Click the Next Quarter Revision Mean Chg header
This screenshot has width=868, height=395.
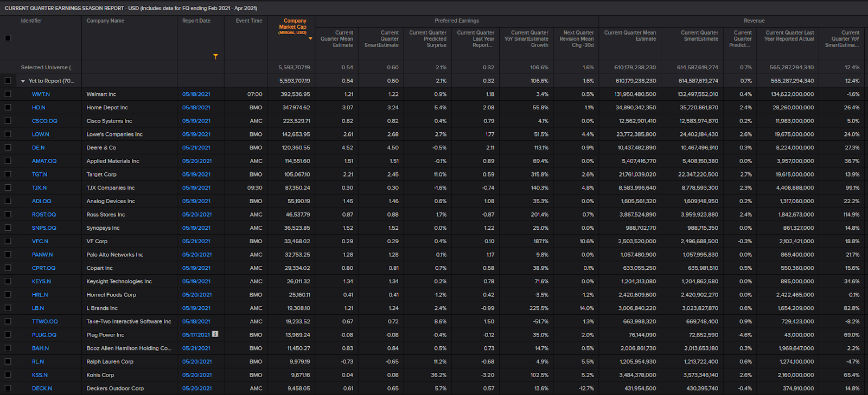[576, 38]
